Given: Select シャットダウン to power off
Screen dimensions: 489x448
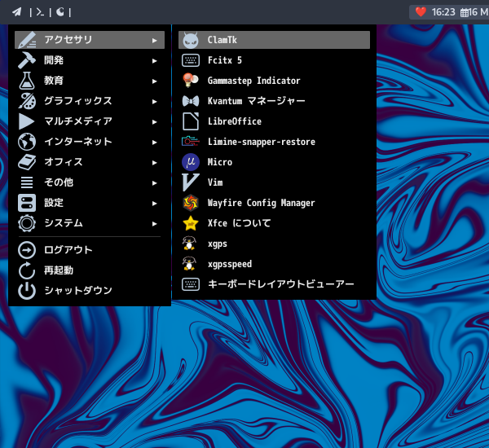Looking at the screenshot, I should (x=90, y=290).
